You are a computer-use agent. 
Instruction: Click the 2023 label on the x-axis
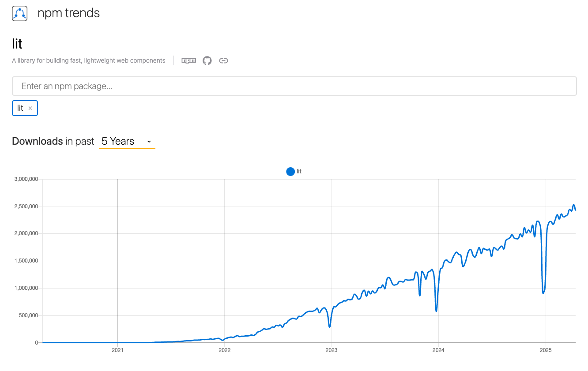[x=332, y=350]
